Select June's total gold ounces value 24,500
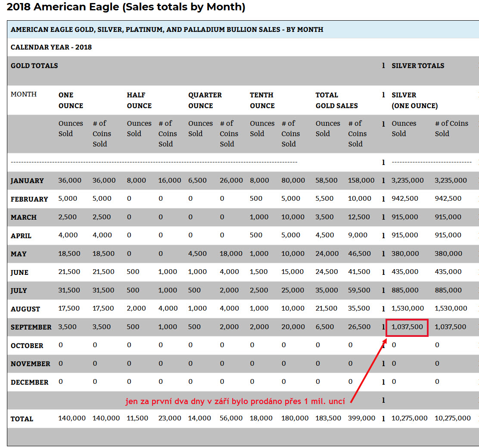Image resolution: width=479 pixels, height=448 pixels. pyautogui.click(x=327, y=272)
